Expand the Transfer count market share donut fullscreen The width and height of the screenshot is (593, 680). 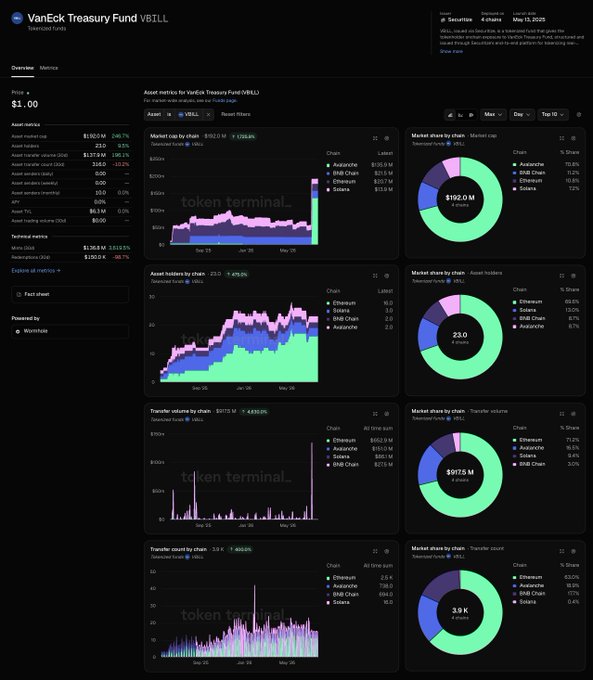(562, 551)
